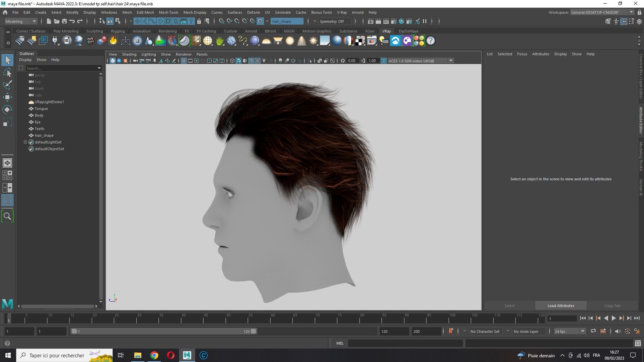Toggle audio mute speaker icon
This screenshot has height=362, width=644.
tap(618, 331)
